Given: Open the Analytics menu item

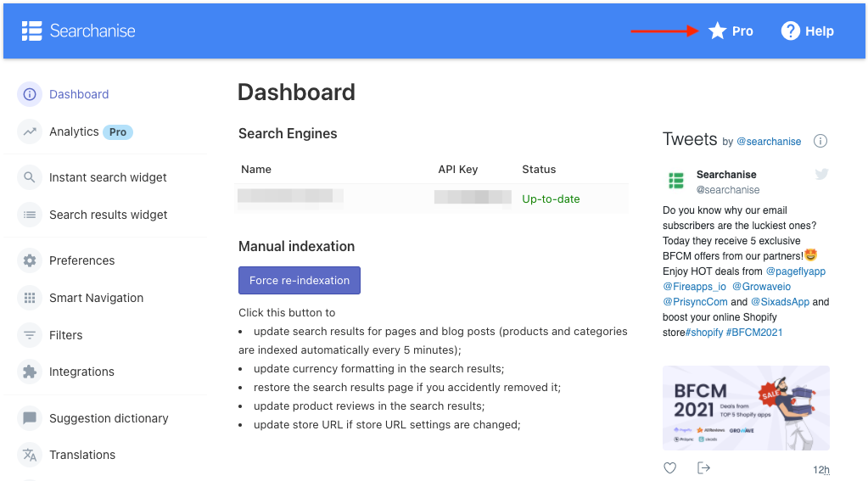Looking at the screenshot, I should 74,131.
